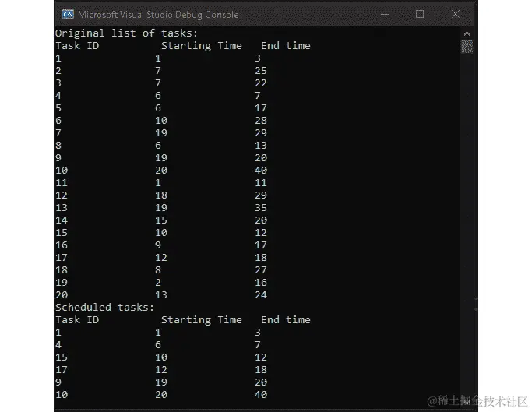Close the Debug Console window
532x412 pixels.
tap(456, 14)
